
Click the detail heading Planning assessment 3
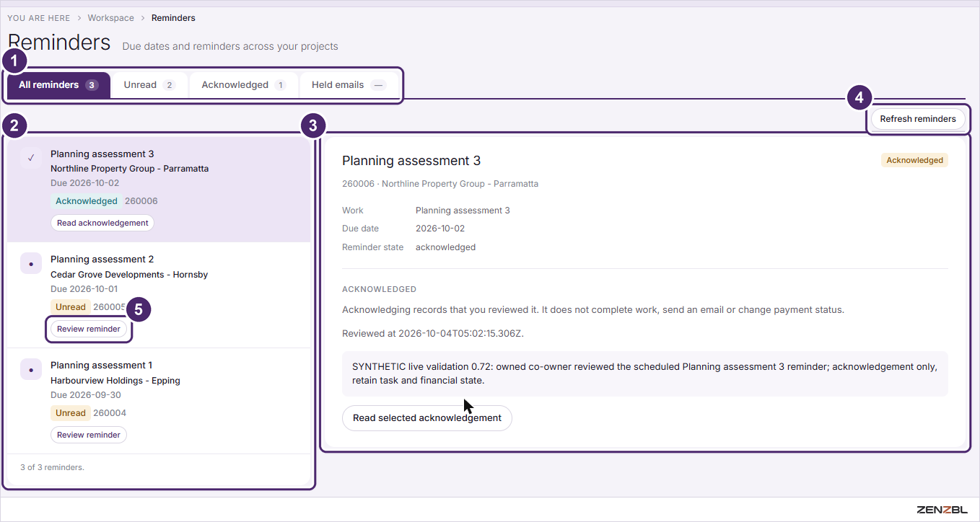tap(411, 161)
